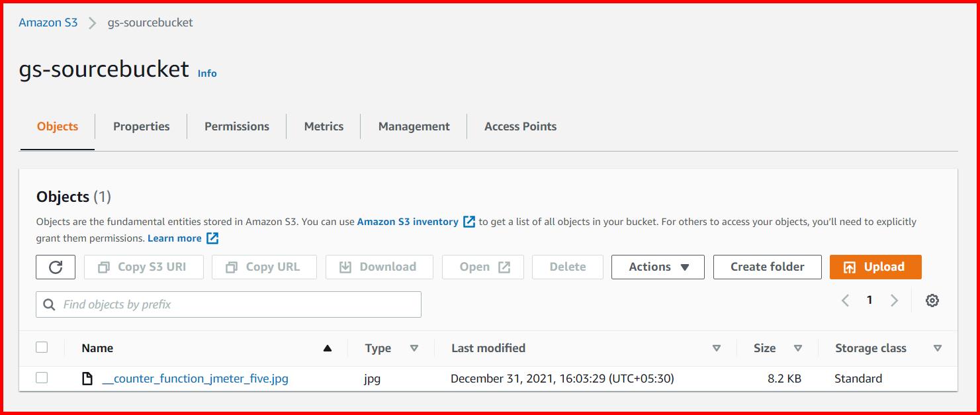The width and height of the screenshot is (980, 415).
Task: Open the Actions dropdown
Action: (x=657, y=267)
